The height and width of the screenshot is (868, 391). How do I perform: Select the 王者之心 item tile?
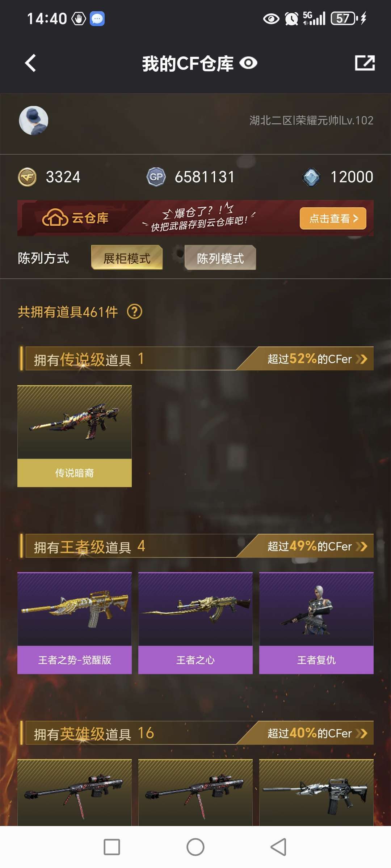[x=195, y=623]
